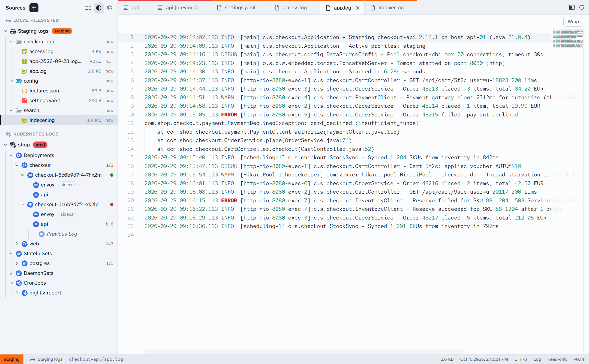
Task: Expand the DaemonSets node
Action: coord(11,273)
